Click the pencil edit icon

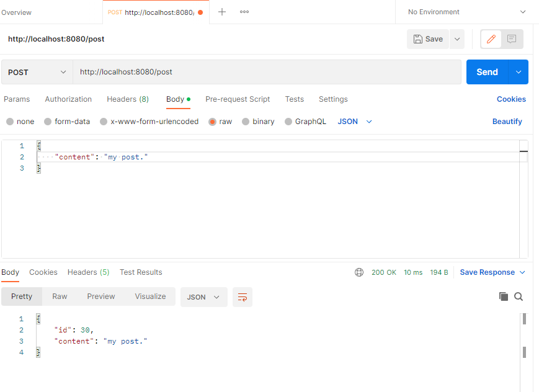491,39
